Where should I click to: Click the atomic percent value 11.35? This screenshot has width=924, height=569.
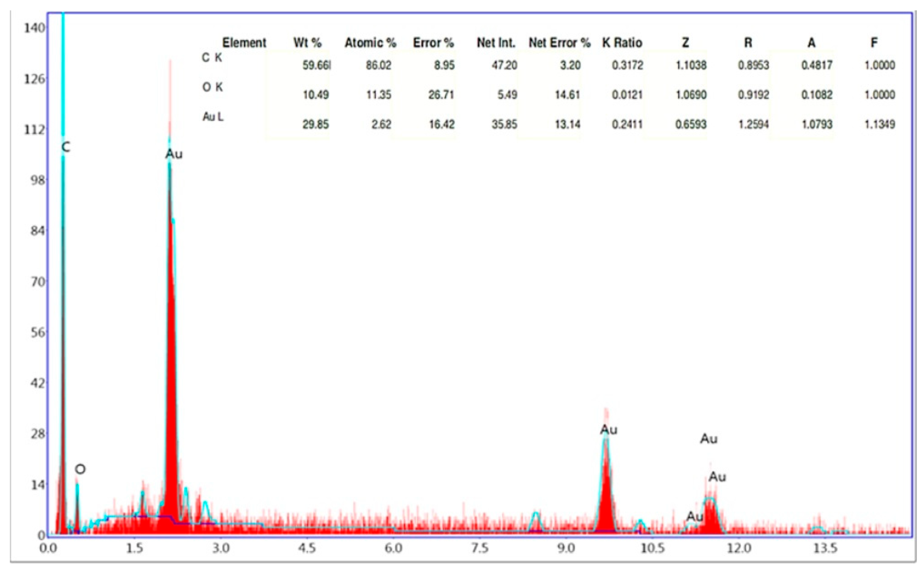[x=379, y=95]
